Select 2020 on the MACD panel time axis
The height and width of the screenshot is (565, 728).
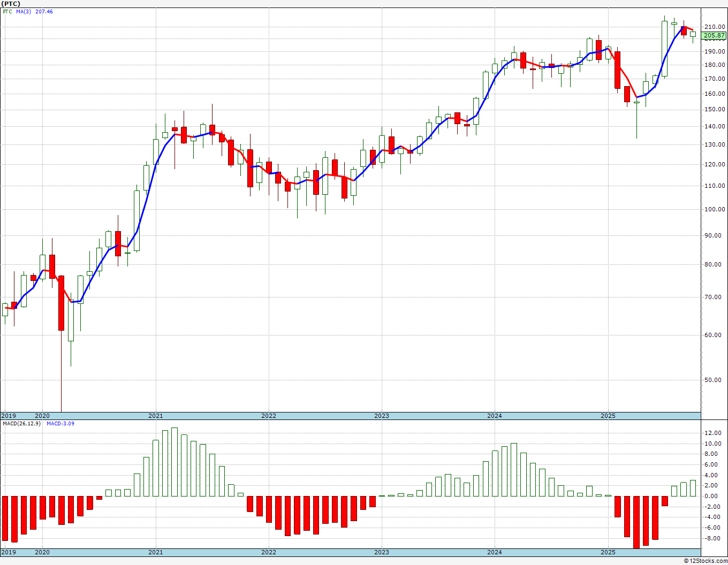[42, 552]
